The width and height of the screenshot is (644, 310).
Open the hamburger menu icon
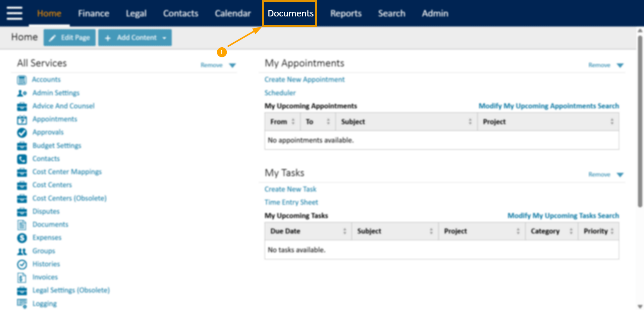point(14,13)
